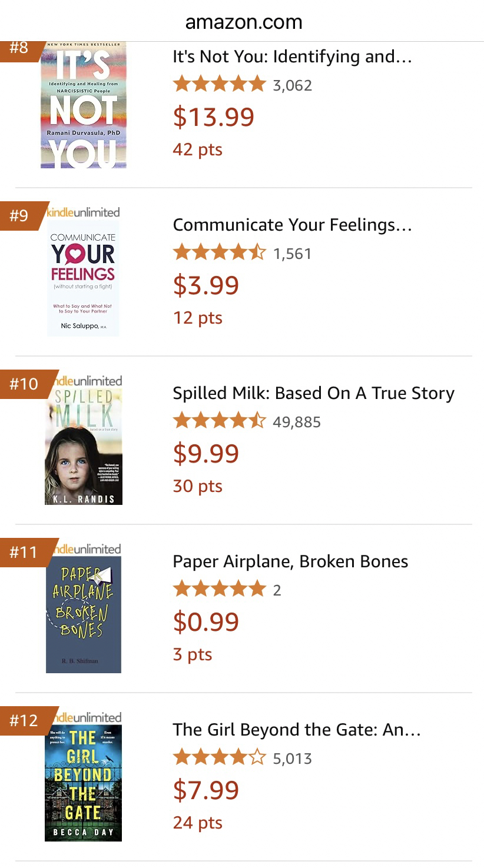View The Girl Beyond the Gate cover
Screen dimensions: 484x868
pyautogui.click(x=83, y=783)
